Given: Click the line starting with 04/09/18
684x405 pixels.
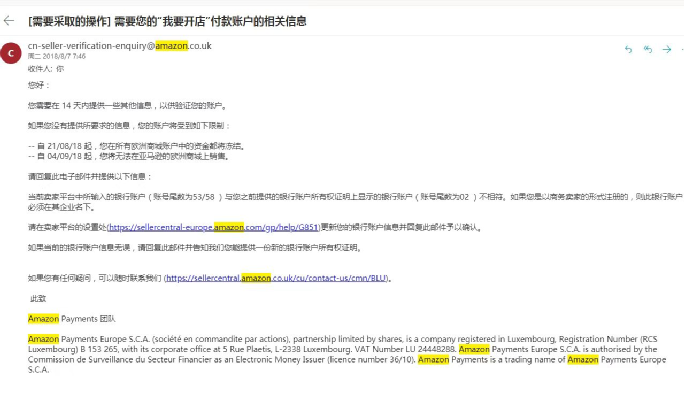Looking at the screenshot, I should pos(129,156).
